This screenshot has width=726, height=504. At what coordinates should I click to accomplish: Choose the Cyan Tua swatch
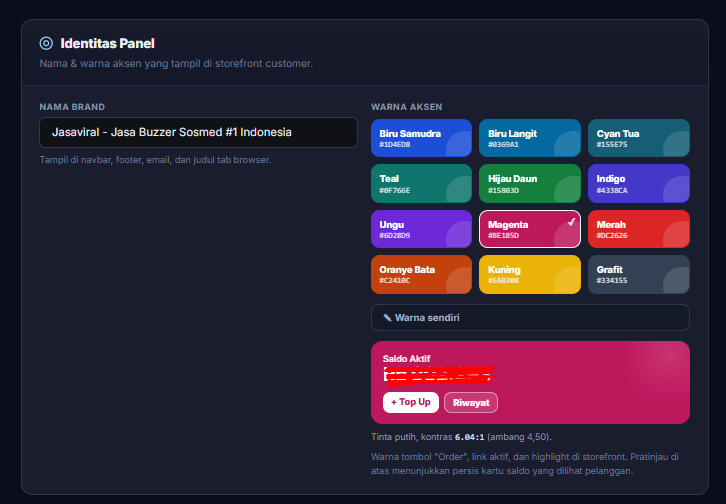pos(638,138)
